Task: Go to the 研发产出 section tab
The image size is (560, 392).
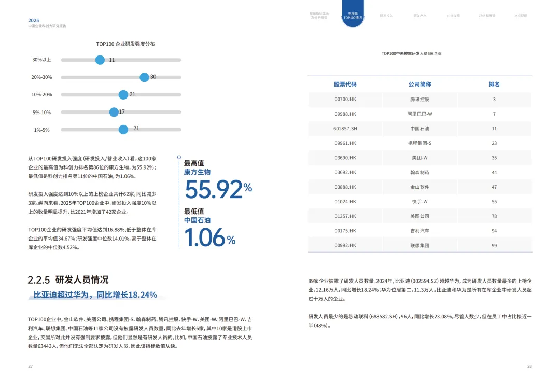Action: 419,16
